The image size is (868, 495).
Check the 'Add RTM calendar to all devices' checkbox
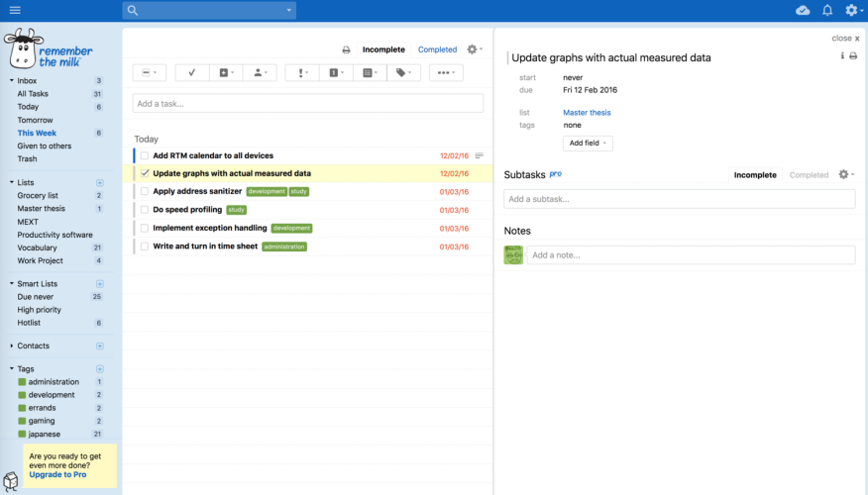point(145,155)
